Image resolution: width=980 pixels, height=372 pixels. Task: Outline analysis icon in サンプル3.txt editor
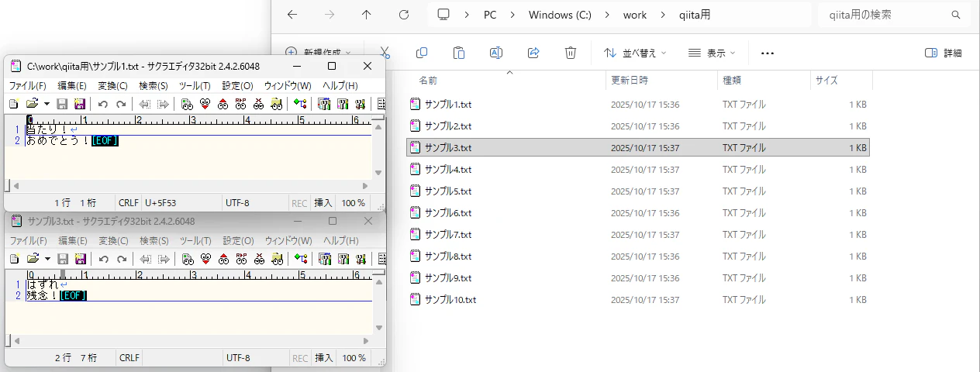pos(300,258)
